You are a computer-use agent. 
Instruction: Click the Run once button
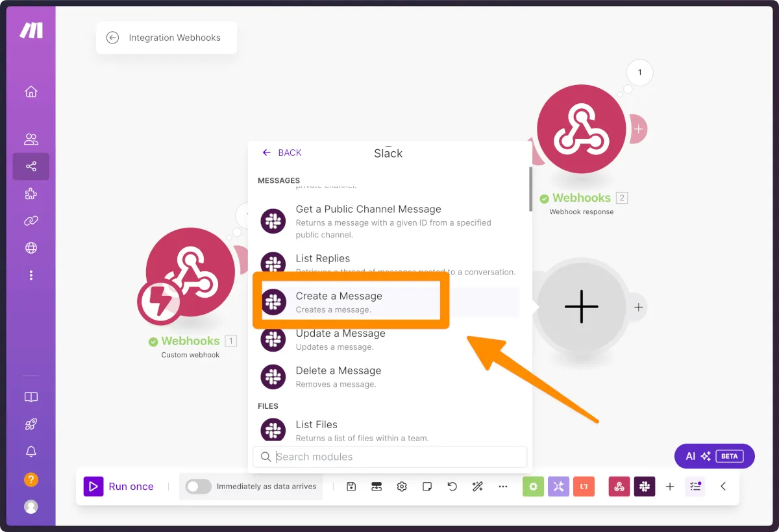click(119, 487)
